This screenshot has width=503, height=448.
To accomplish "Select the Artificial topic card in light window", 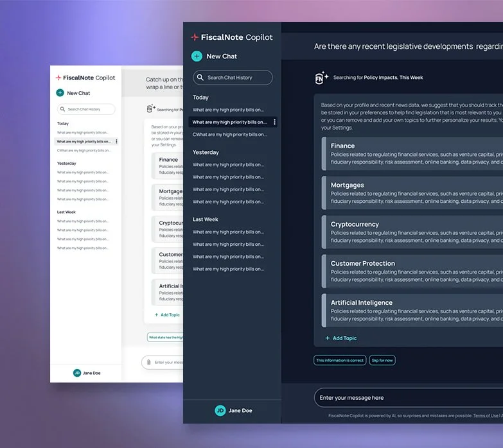I will 167,292.
